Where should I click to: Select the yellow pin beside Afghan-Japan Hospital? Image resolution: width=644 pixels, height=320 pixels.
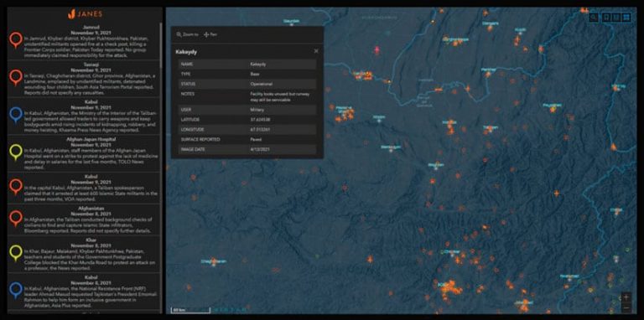click(x=16, y=152)
